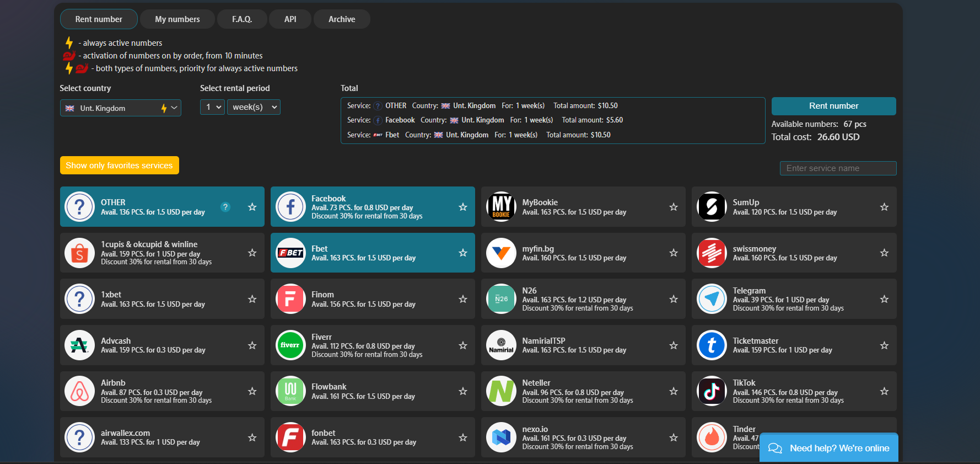The image size is (980, 464).
Task: Click the teal Rent number button
Action: 834,106
